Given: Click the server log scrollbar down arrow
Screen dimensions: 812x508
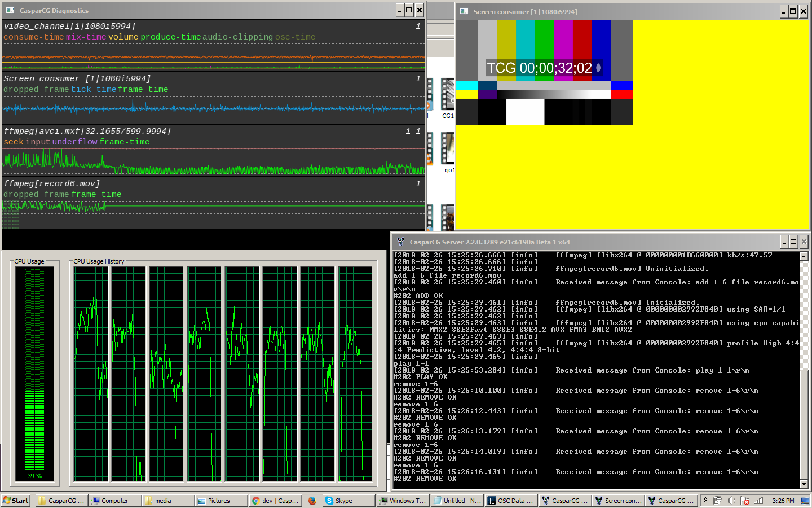Looking at the screenshot, I should coord(803,484).
